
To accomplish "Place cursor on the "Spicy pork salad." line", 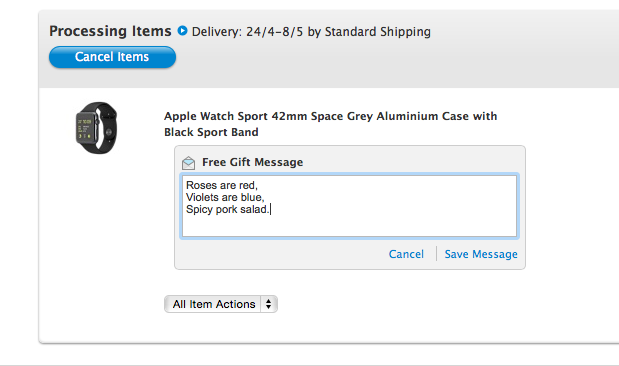I will (x=227, y=209).
